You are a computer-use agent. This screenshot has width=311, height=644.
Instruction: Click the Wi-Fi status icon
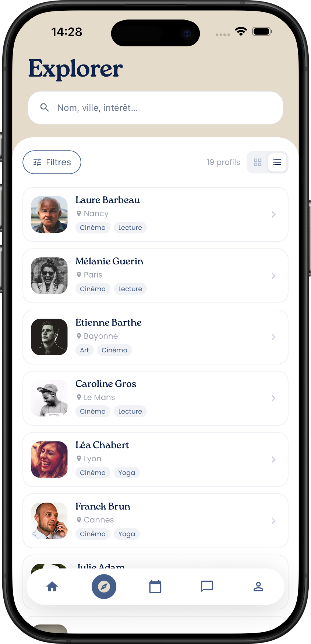click(x=241, y=31)
